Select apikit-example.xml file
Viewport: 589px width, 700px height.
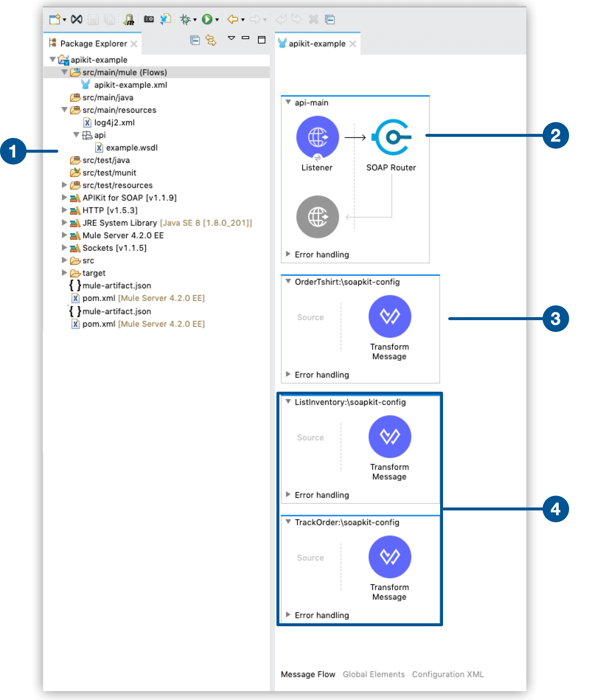(x=130, y=85)
